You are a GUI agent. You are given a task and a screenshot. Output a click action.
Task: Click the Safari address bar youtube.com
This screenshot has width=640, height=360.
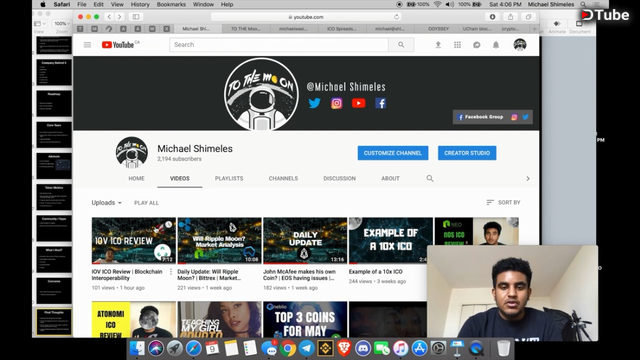pos(306,17)
